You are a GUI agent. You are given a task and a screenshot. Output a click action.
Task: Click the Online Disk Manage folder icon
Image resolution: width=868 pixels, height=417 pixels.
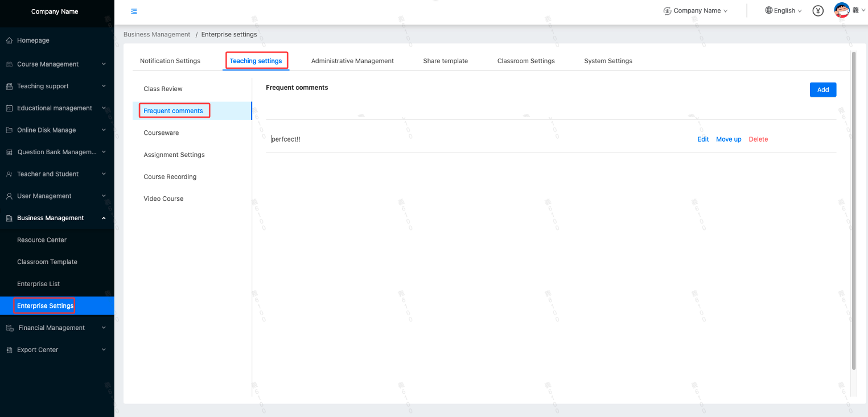(9, 130)
